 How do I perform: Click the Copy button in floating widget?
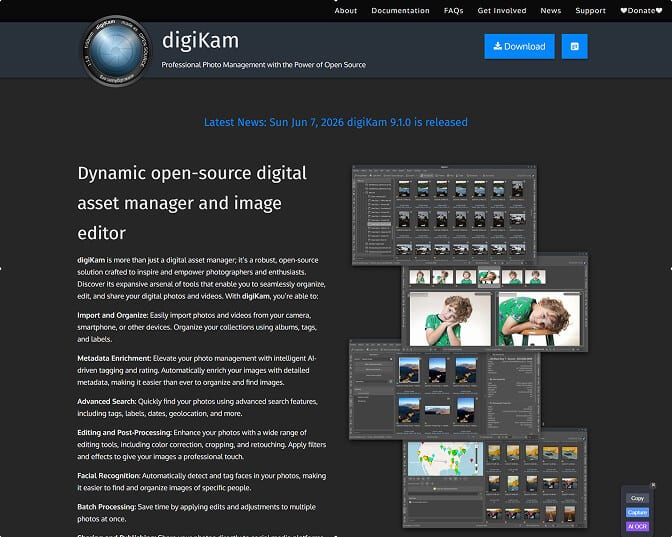[x=637, y=498]
